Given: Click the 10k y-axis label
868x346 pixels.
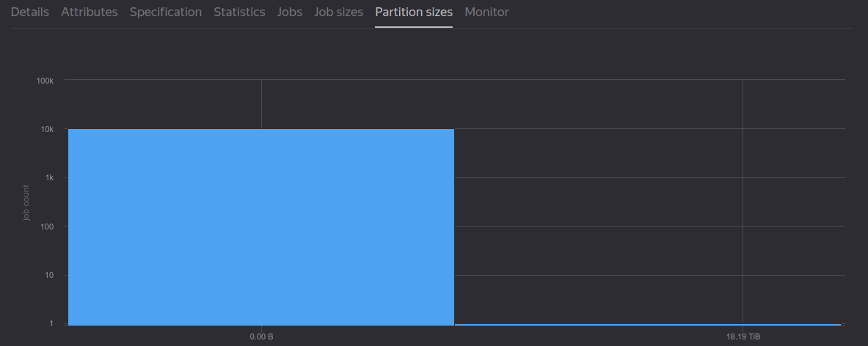Looking at the screenshot, I should (x=47, y=129).
